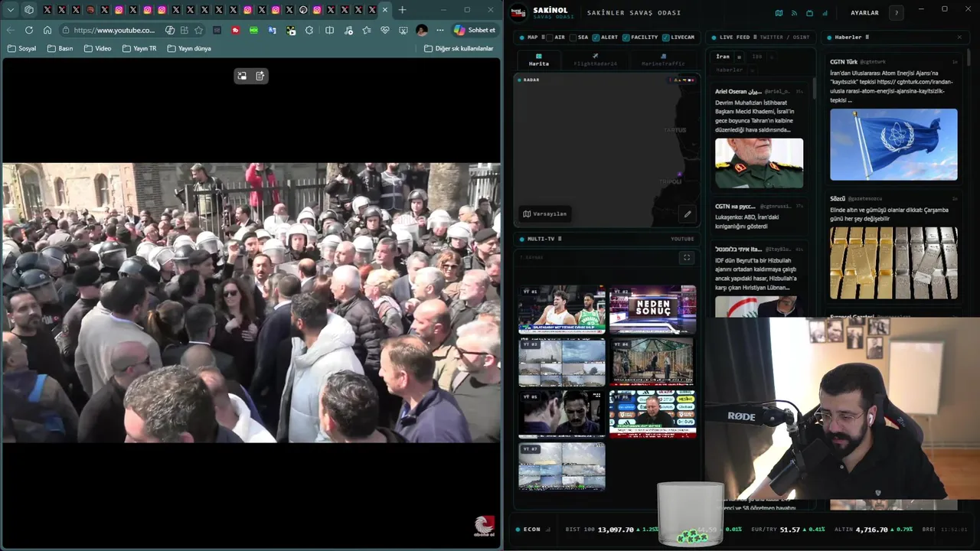980x551 pixels.
Task: Open browser settings and more menu
Action: (x=440, y=30)
